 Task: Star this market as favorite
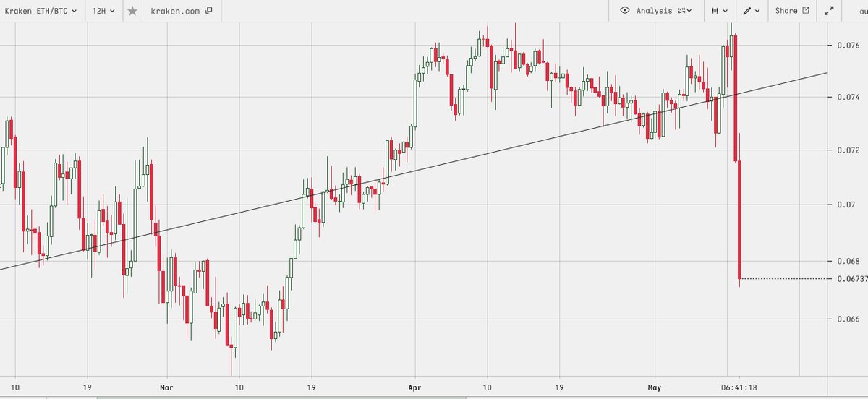[131, 11]
